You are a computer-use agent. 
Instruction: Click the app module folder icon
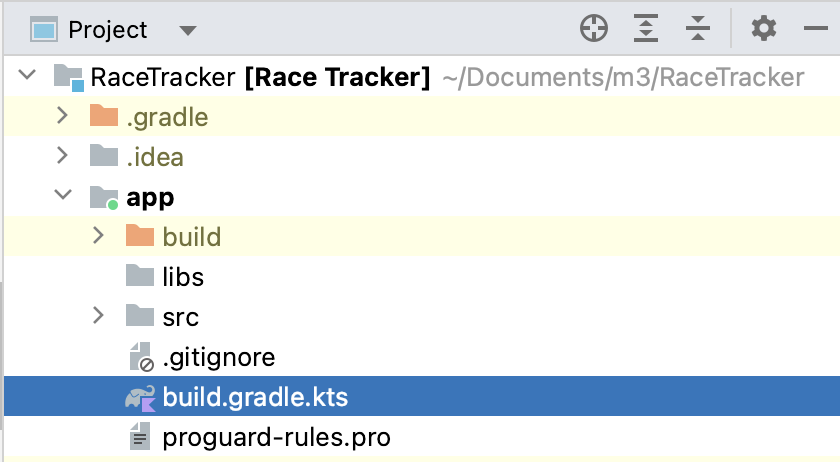click(x=104, y=197)
